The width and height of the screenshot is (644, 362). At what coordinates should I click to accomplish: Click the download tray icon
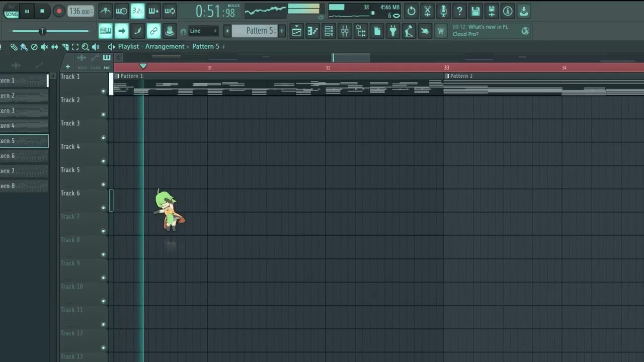coord(524,11)
